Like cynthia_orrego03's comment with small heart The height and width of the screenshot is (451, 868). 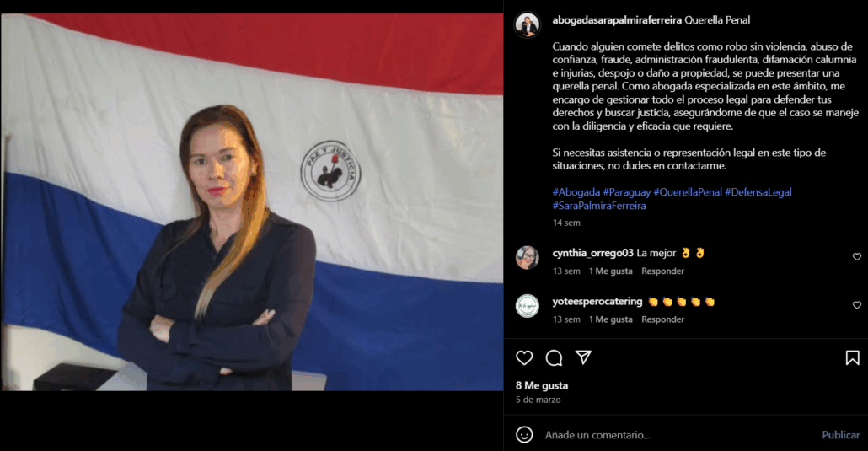[857, 256]
